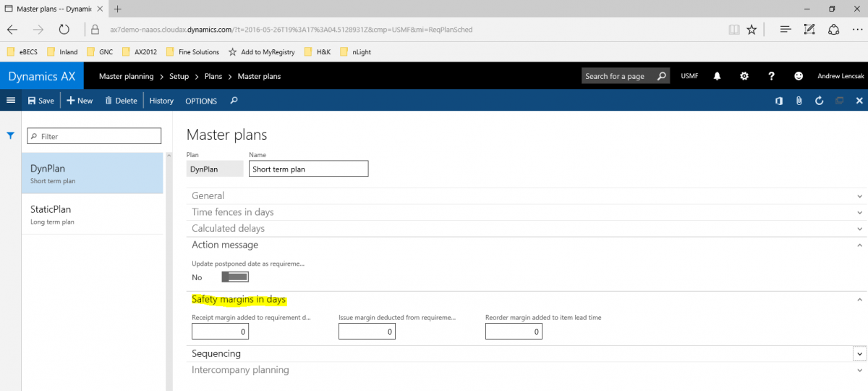Expand the Intercompany planning section
This screenshot has width=868, height=391.
tap(526, 370)
